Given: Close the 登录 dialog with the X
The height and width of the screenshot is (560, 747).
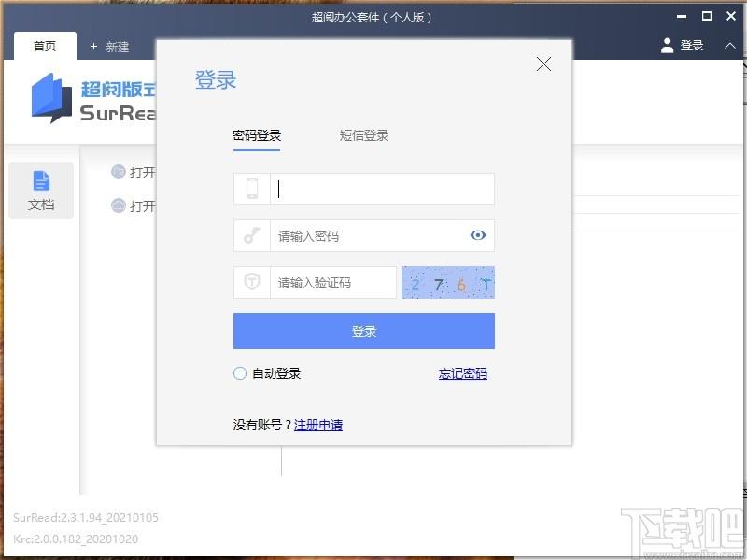Looking at the screenshot, I should 543,63.
